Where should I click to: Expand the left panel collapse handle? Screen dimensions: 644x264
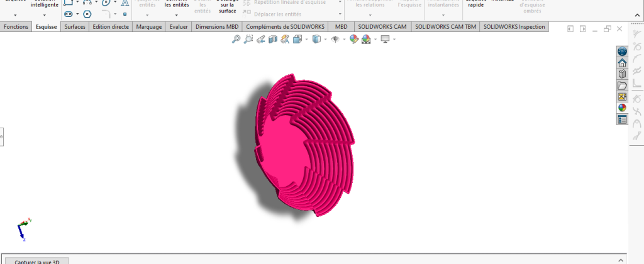1,137
